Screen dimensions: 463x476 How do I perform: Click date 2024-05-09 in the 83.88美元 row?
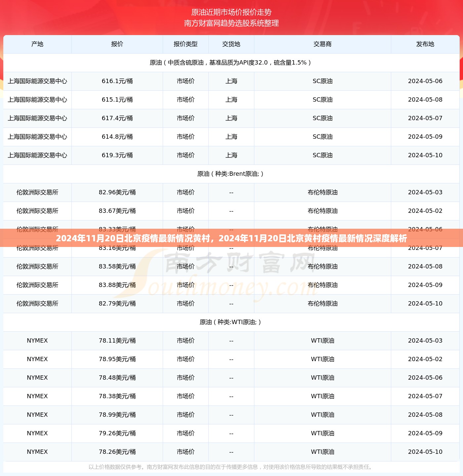(x=425, y=285)
